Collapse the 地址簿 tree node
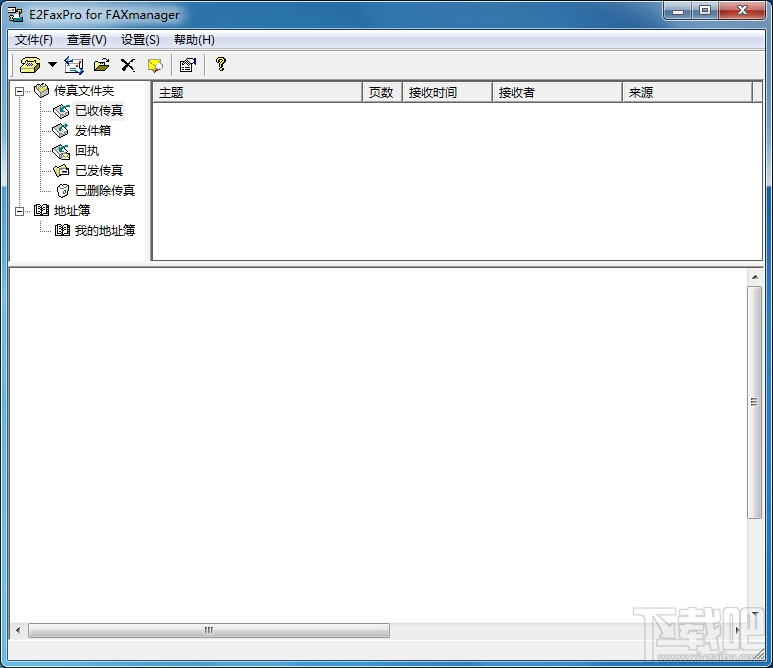773x668 pixels. [20, 211]
